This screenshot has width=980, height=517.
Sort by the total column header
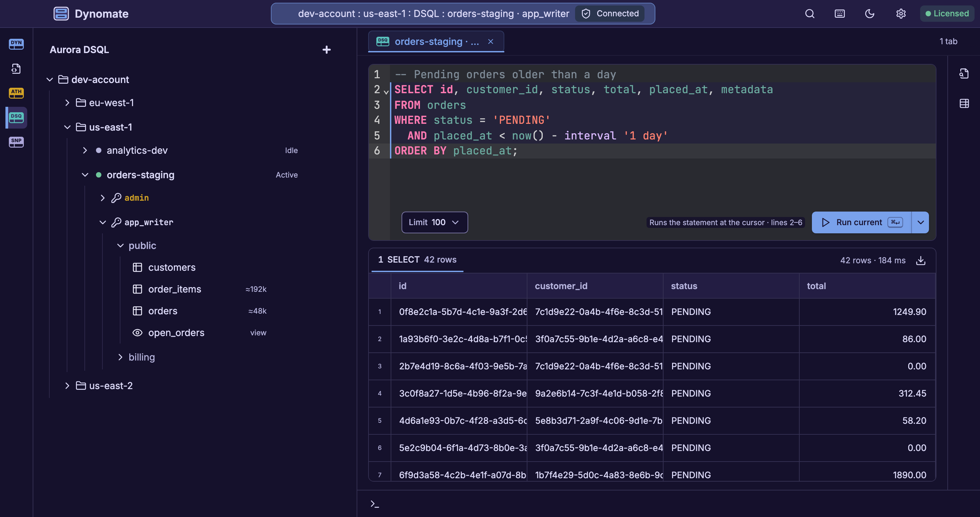tap(867, 286)
